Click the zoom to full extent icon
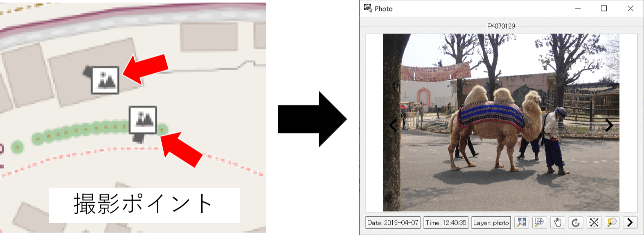Screen dimensions: 644x235 (x=522, y=222)
